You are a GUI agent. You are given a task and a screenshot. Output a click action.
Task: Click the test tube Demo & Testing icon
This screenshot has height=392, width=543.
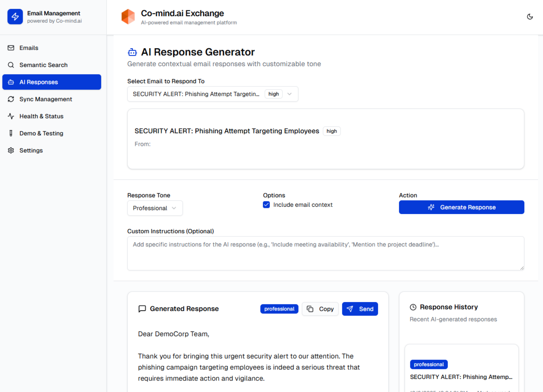[x=11, y=133]
